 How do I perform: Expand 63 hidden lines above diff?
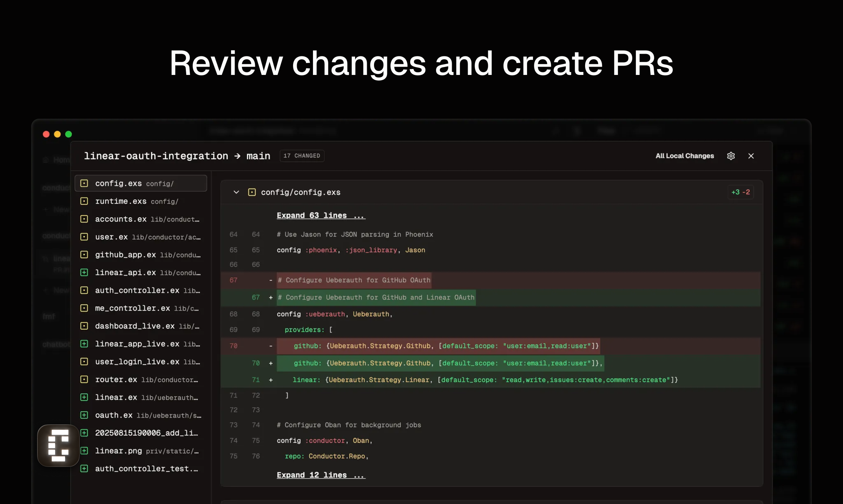tap(321, 215)
